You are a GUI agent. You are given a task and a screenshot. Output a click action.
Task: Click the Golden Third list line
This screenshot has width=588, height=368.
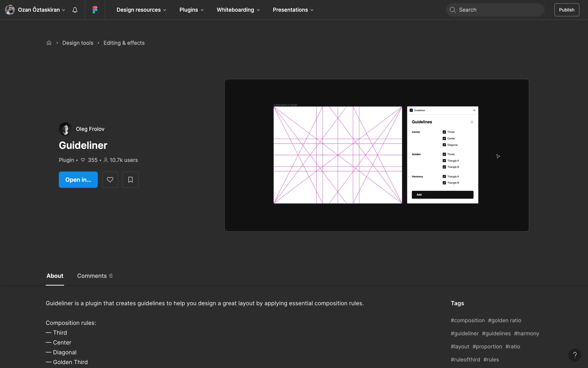pyautogui.click(x=67, y=362)
